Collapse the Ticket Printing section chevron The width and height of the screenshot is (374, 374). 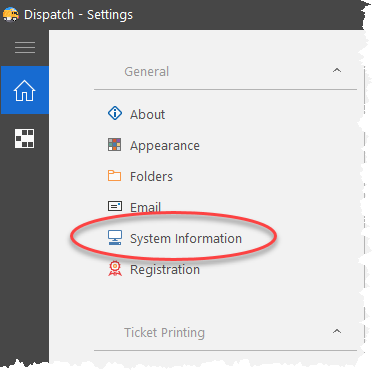337,331
